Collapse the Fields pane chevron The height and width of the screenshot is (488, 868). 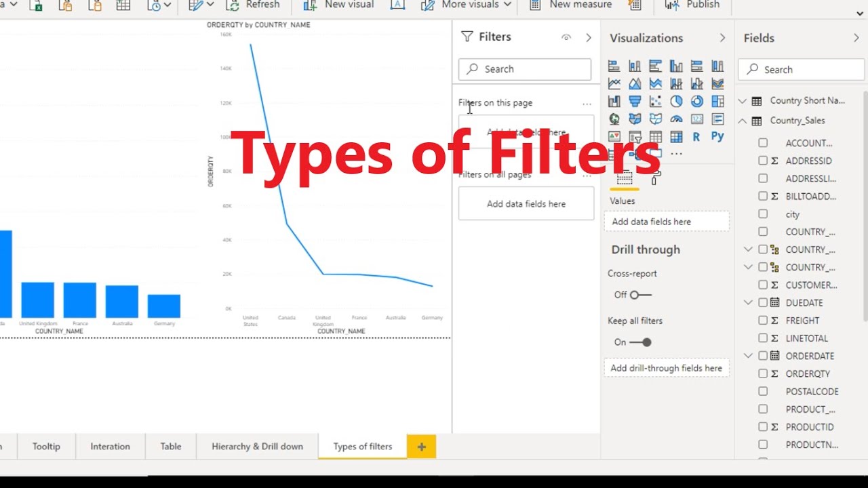point(856,38)
